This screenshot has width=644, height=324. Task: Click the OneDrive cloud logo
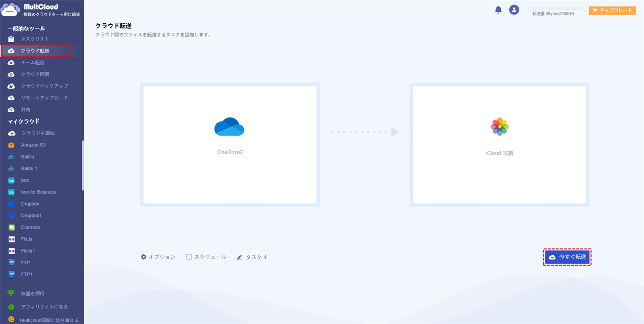229,127
